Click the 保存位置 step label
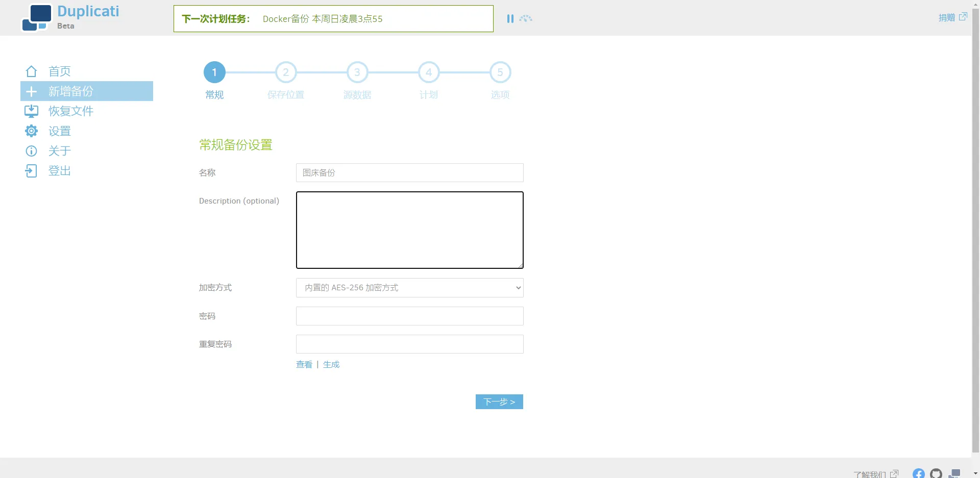980x478 pixels. coord(286,95)
